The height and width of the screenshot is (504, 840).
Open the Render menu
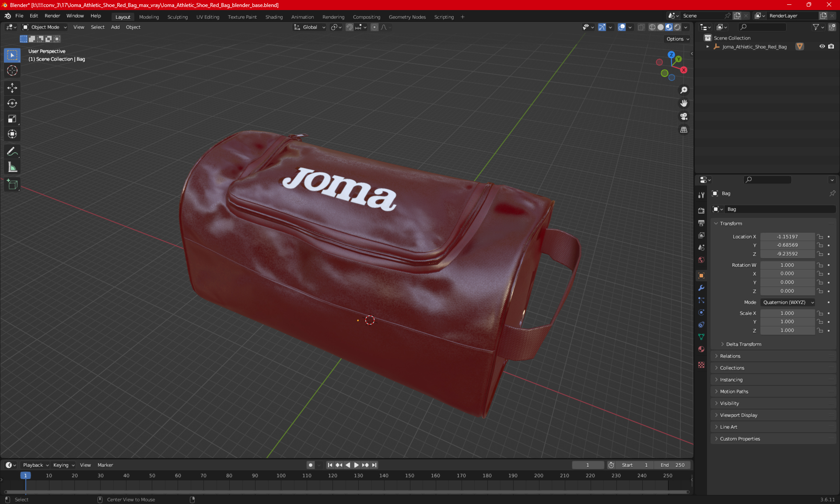52,16
